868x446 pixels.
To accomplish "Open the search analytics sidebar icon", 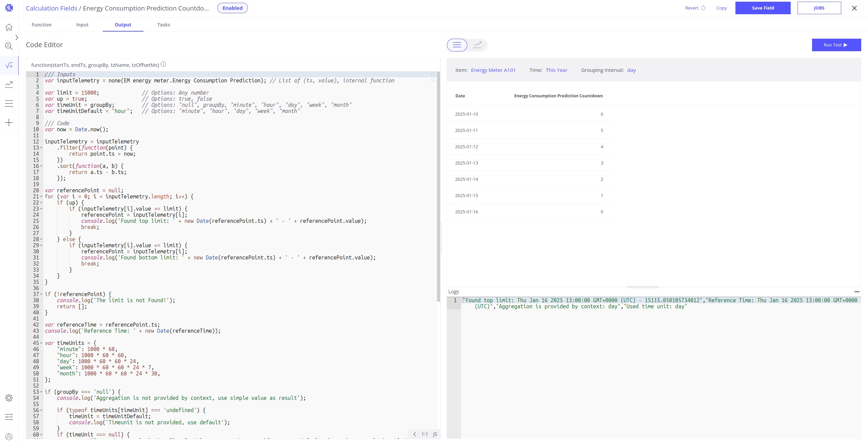I will coord(9,46).
